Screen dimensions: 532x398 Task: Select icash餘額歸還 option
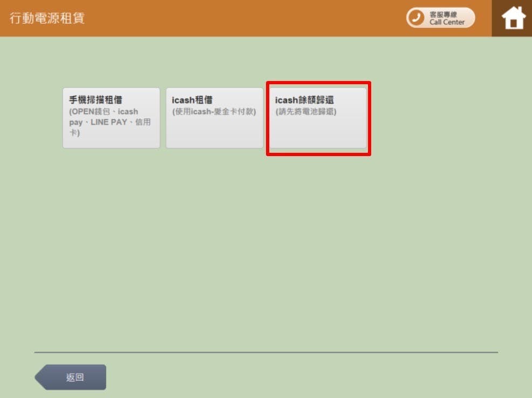click(x=318, y=118)
